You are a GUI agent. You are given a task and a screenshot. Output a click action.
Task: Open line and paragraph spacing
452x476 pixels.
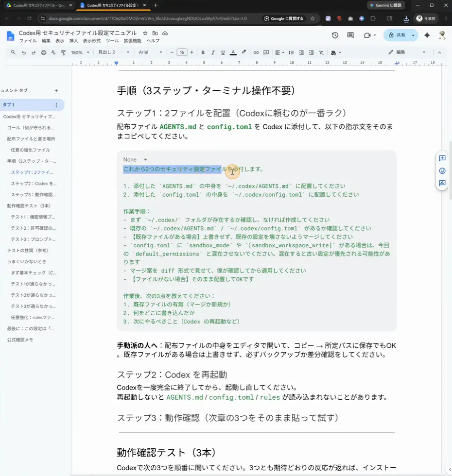point(291,52)
